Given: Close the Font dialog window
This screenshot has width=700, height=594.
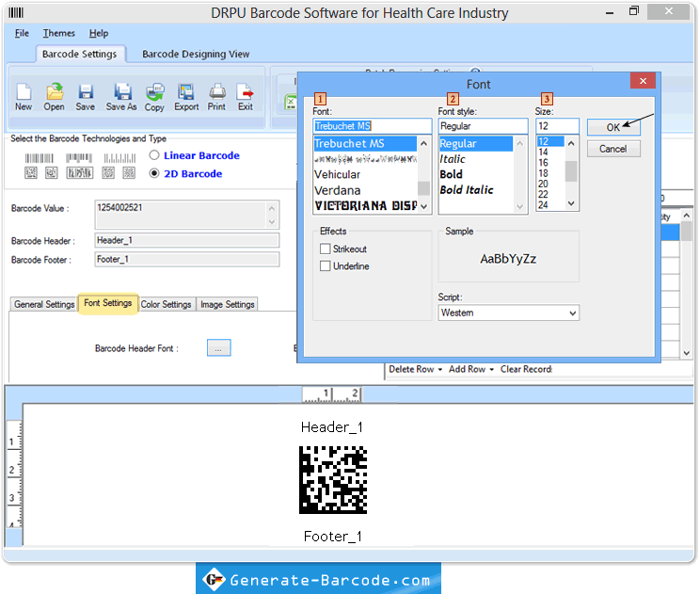Looking at the screenshot, I should (x=643, y=81).
